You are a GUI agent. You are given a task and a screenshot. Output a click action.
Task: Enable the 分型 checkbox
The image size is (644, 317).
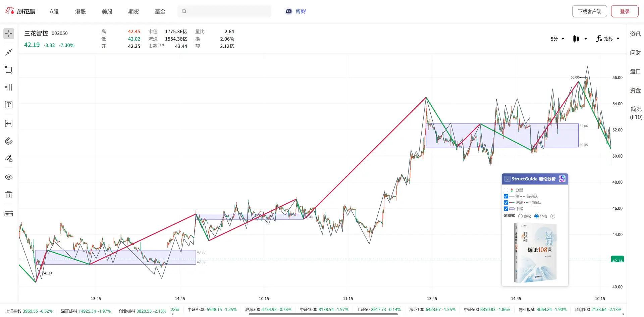point(506,190)
